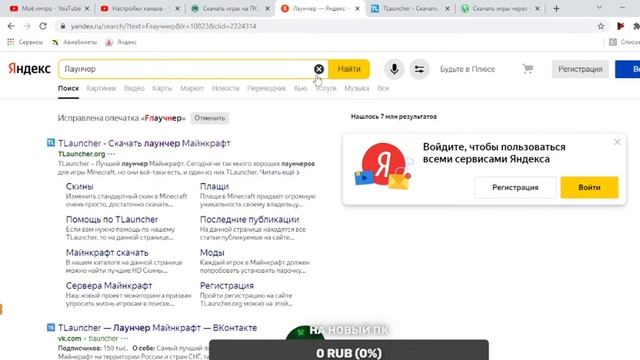The height and width of the screenshot is (360, 640).
Task: Close the sign-in promo card
Action: click(x=617, y=142)
